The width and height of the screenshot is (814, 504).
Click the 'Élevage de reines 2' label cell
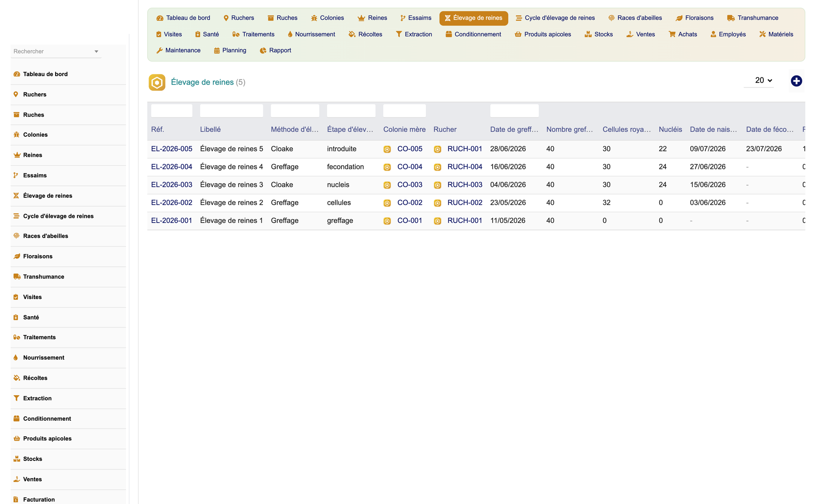(231, 203)
